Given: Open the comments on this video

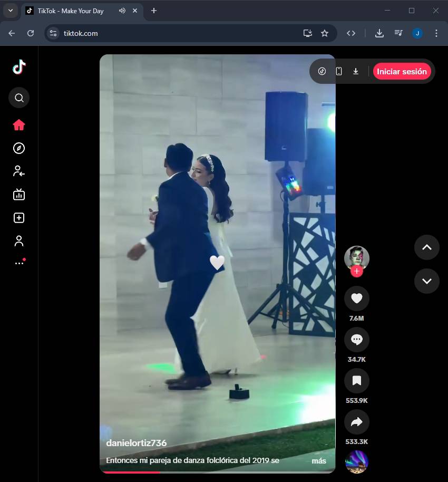Looking at the screenshot, I should 356,340.
